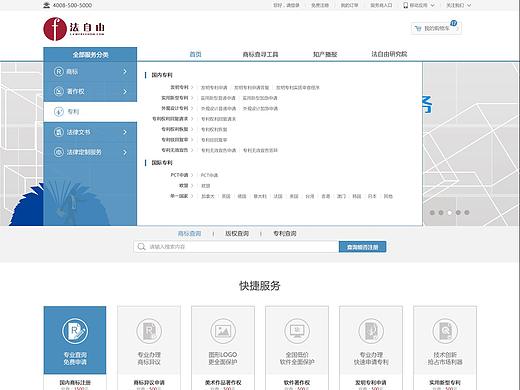
Task: Click the 其他 country link
Action: click(388, 196)
